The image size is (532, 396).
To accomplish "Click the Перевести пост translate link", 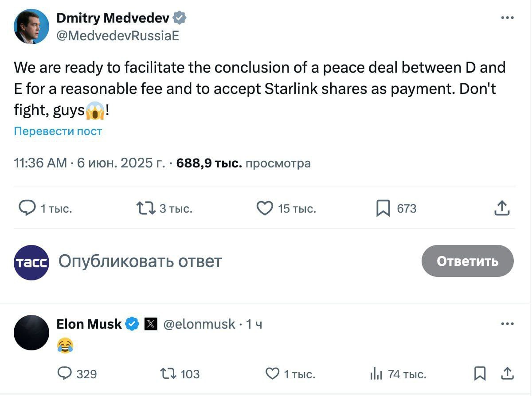I will (58, 131).
